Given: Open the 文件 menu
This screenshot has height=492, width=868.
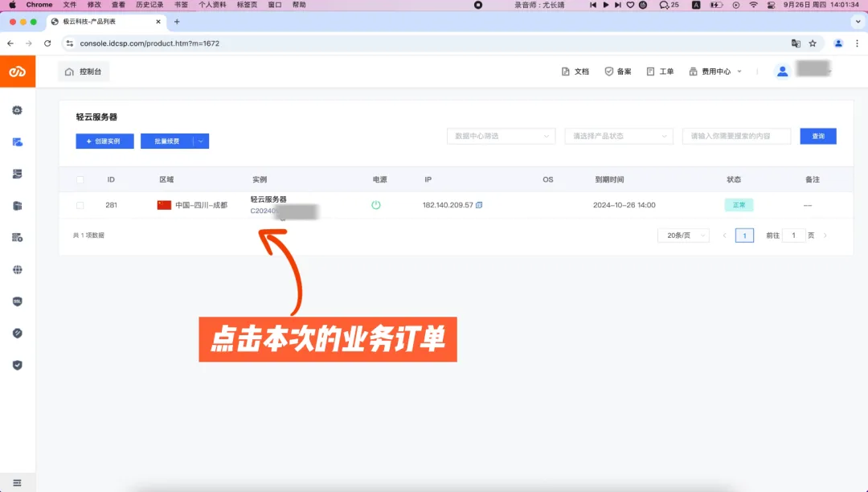Looking at the screenshot, I should [70, 5].
